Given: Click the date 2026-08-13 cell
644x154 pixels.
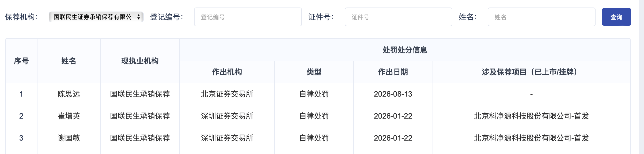Looking at the screenshot, I should point(393,94).
